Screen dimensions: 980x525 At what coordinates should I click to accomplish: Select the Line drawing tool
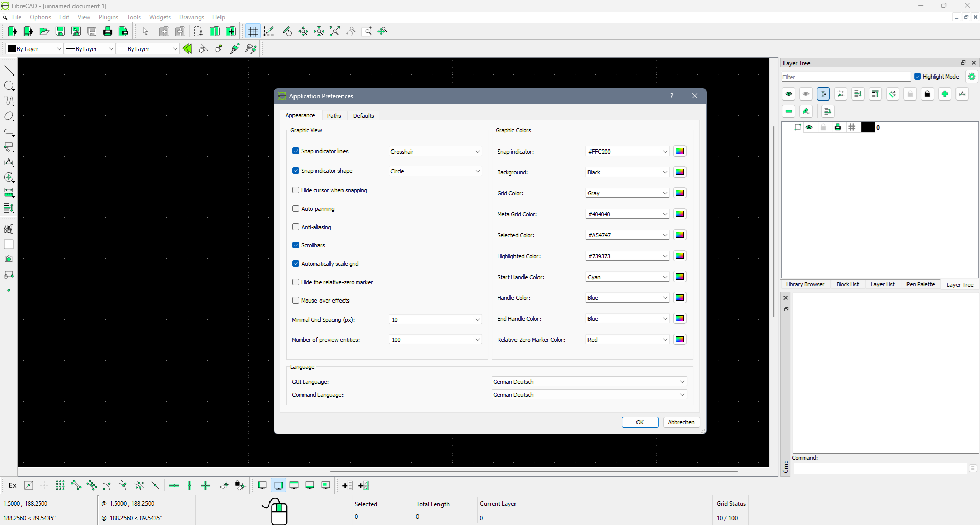[9, 70]
